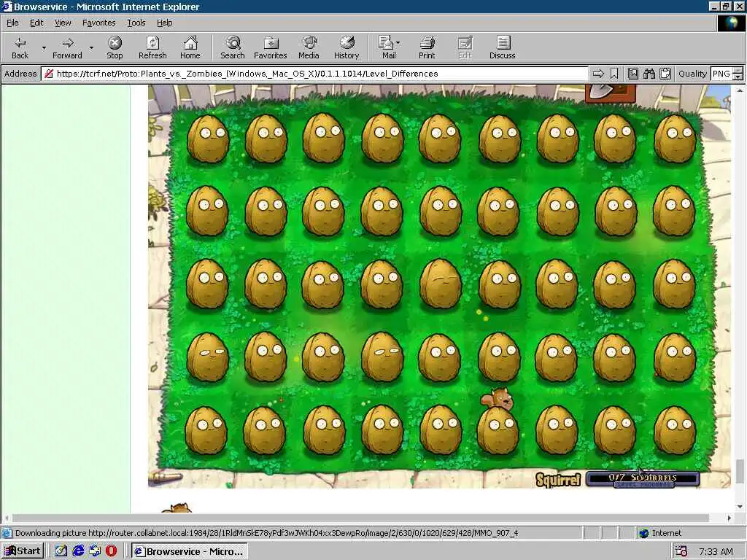Open the Search pane

click(x=233, y=47)
